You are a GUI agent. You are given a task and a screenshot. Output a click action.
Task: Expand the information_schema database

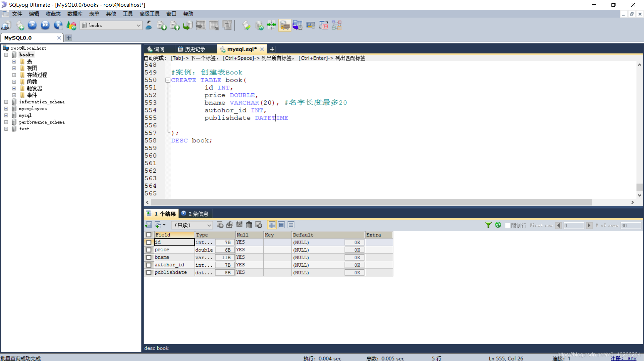click(6, 102)
